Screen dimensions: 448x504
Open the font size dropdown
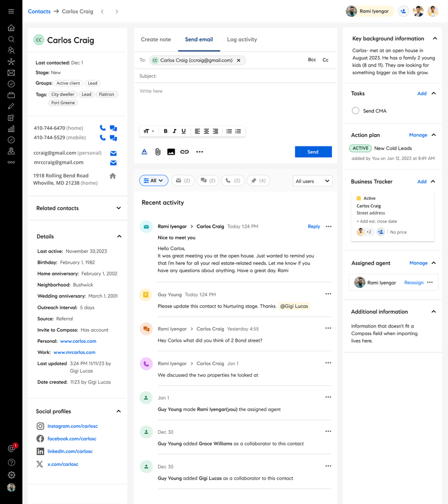pyautogui.click(x=149, y=131)
